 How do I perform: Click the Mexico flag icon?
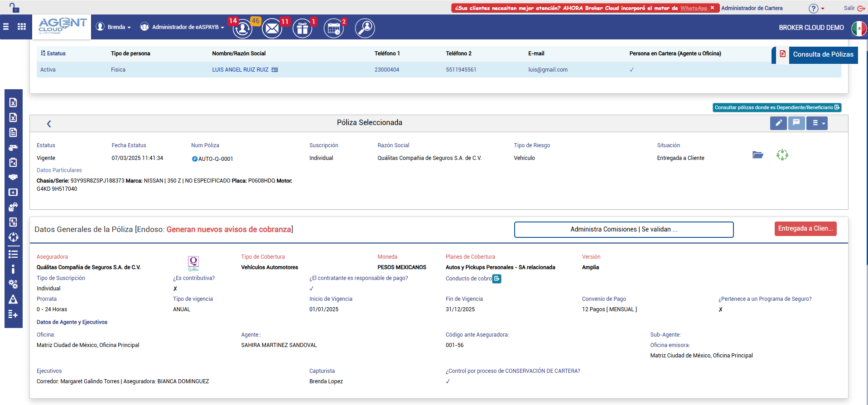tap(859, 28)
